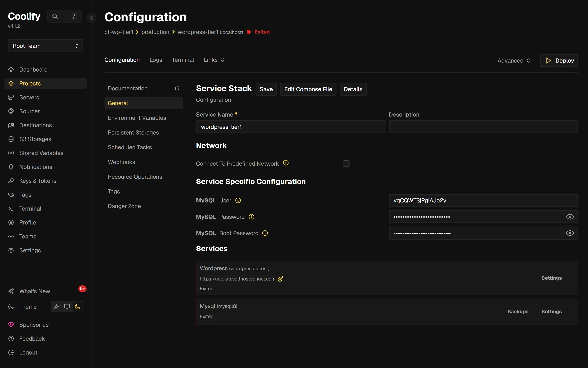
Task: Click the Profile user icon
Action: 11,222
